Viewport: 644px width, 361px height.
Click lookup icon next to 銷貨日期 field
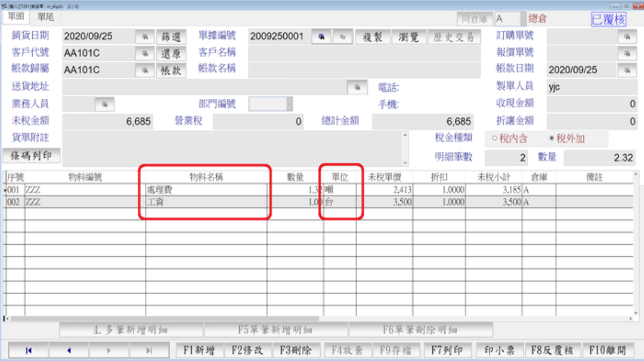tap(144, 37)
